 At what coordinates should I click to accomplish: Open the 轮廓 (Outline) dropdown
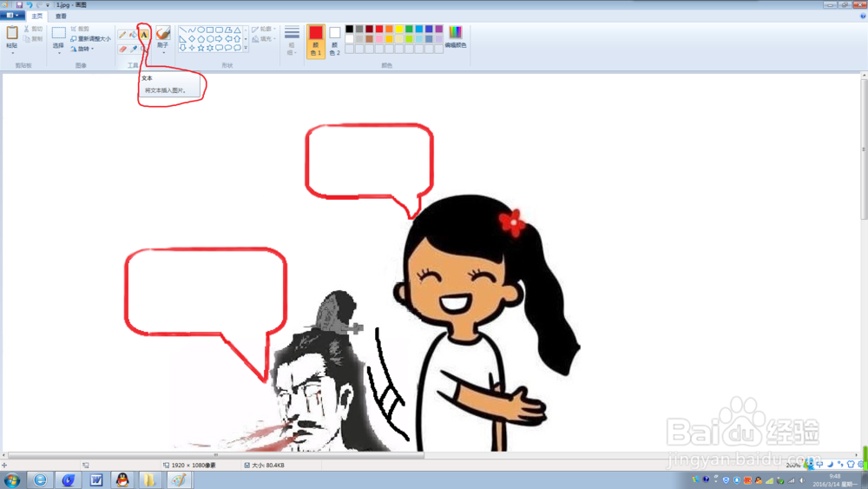click(264, 29)
